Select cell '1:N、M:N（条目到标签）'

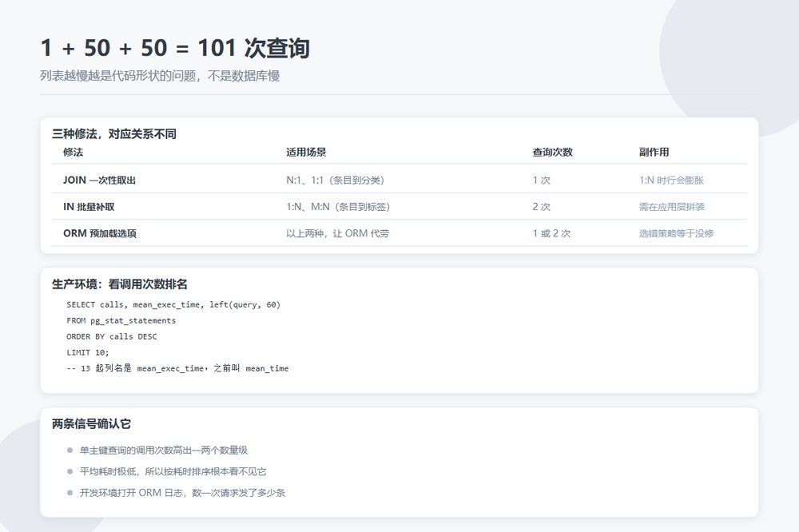click(338, 206)
